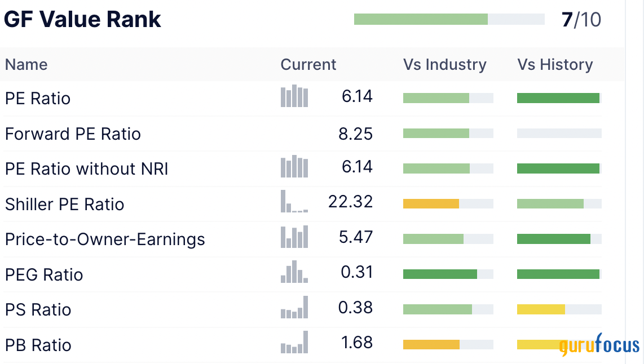
Task: Click the Shiller PE Ratio value 22.32
Action: (350, 202)
